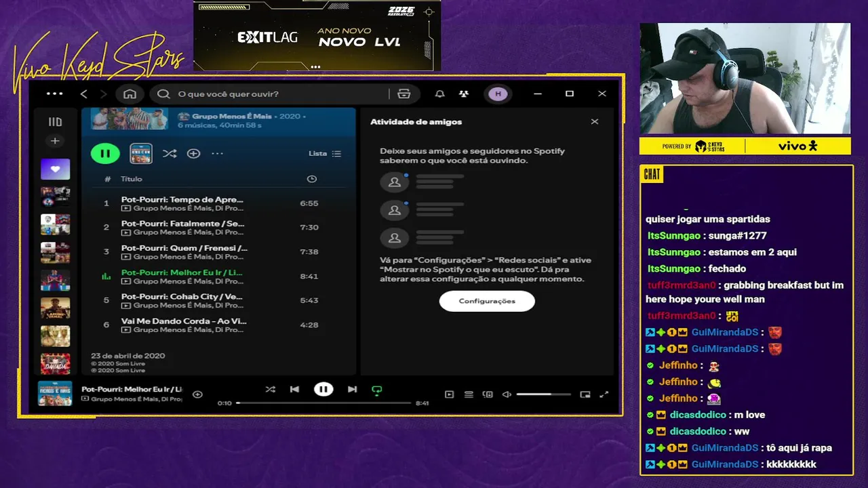Image resolution: width=868 pixels, height=488 pixels.
Task: Open the miniplayer icon
Action: click(585, 394)
